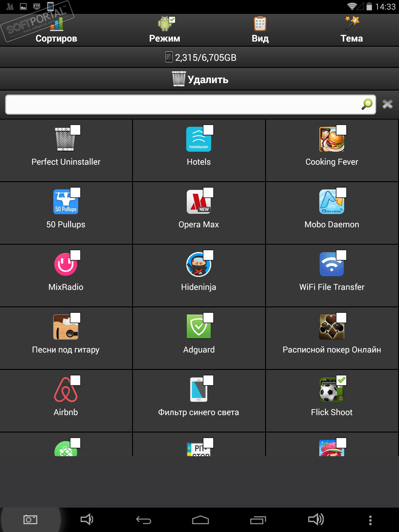Viewport: 399px width, 532px height.
Task: Check the Mobo Daemon checkbox
Action: click(x=341, y=192)
